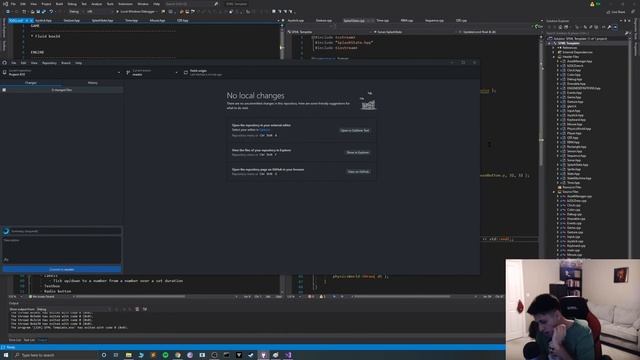Image resolution: width=640 pixels, height=360 pixels.
Task: Click Commit to master button
Action: (x=62, y=269)
